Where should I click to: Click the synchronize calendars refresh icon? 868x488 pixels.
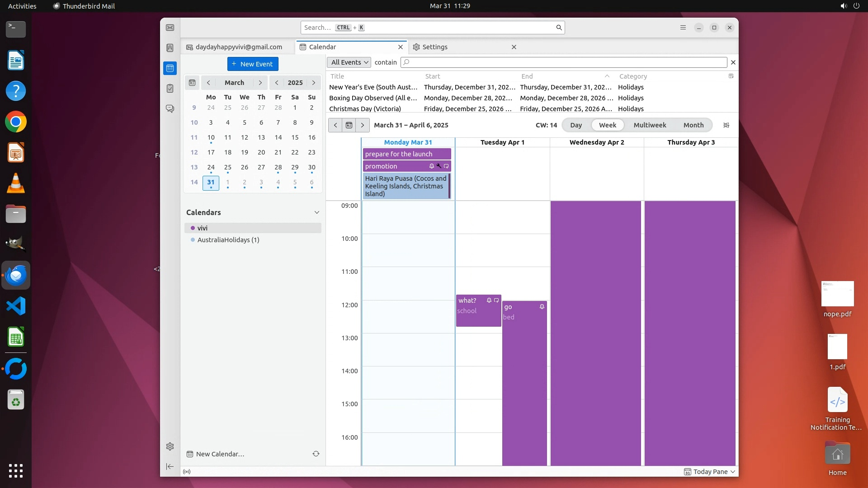click(316, 454)
